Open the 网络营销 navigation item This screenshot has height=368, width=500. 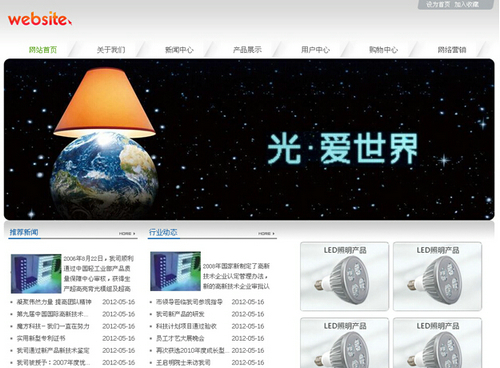click(452, 50)
